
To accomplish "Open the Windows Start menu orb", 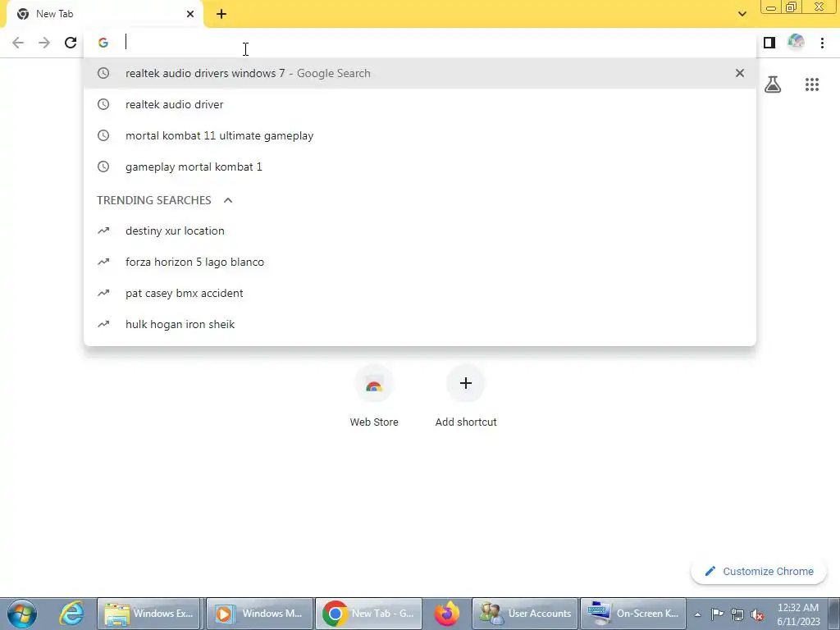I will point(22,614).
